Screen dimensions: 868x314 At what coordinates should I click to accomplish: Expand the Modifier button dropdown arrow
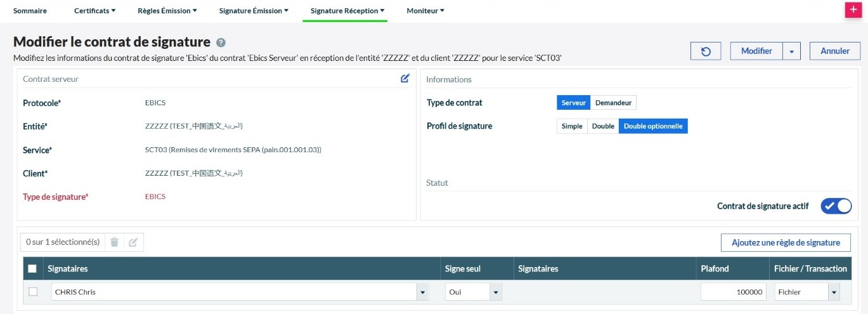(x=791, y=51)
